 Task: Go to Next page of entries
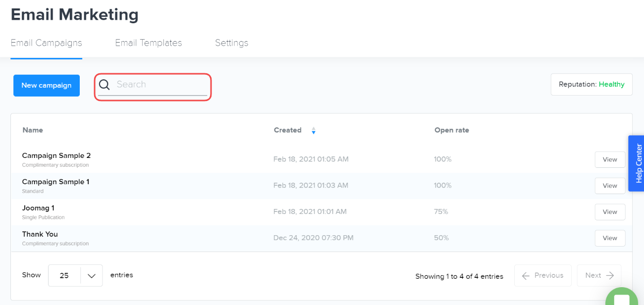click(x=599, y=275)
